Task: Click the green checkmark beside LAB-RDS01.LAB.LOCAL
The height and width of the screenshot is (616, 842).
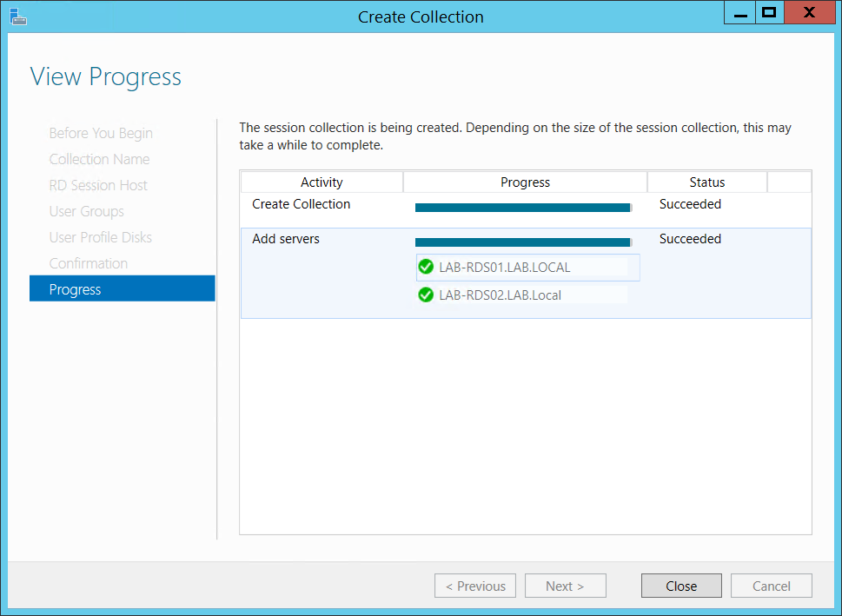Action: tap(426, 268)
